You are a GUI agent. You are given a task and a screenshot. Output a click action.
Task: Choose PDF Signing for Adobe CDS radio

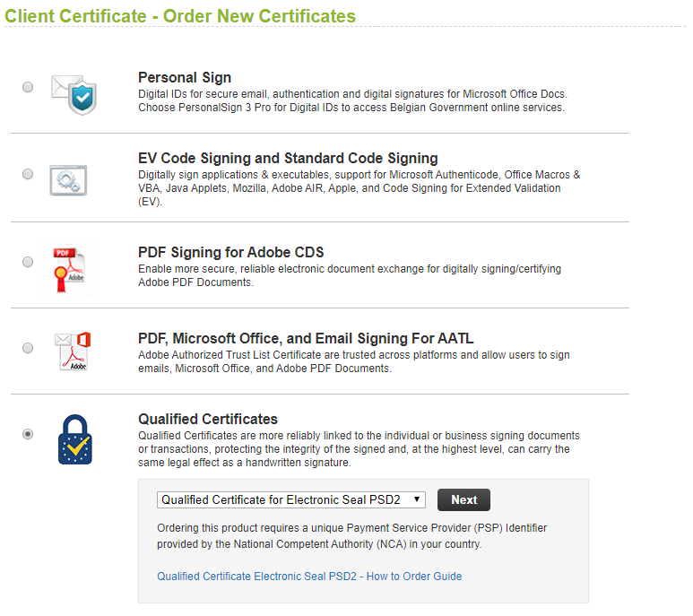(x=28, y=262)
